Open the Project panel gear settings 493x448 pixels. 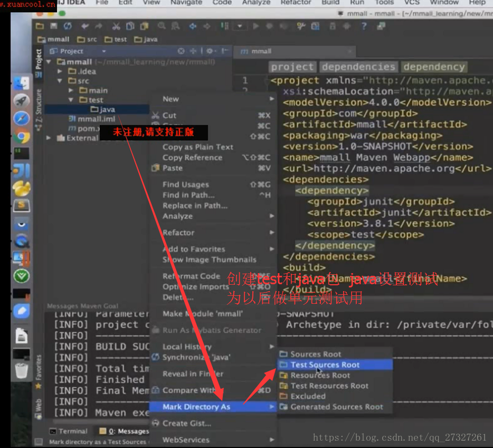click(210, 51)
